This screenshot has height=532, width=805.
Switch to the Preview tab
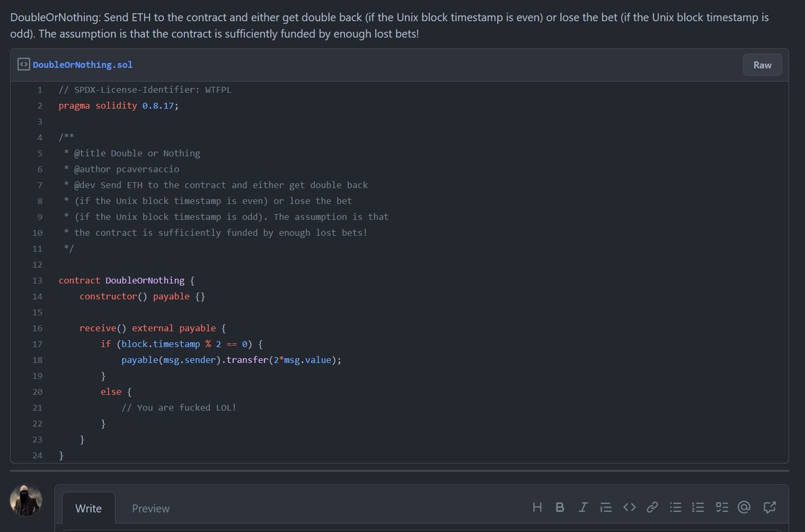tap(151, 509)
